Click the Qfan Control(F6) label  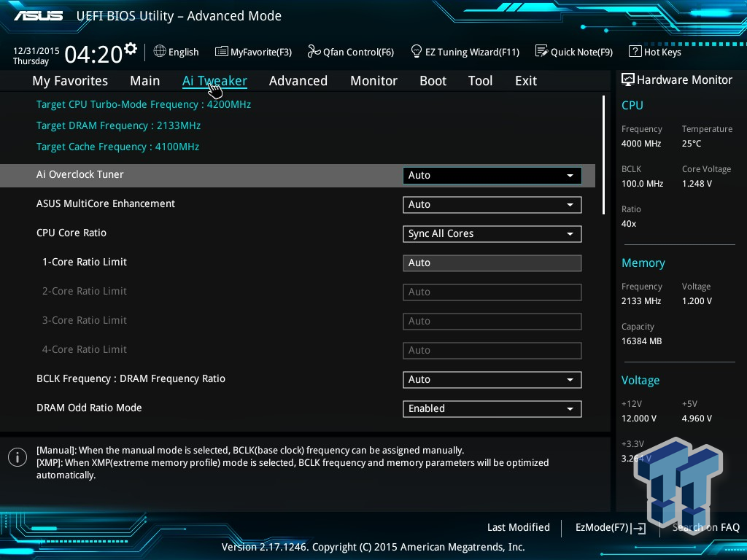click(358, 52)
